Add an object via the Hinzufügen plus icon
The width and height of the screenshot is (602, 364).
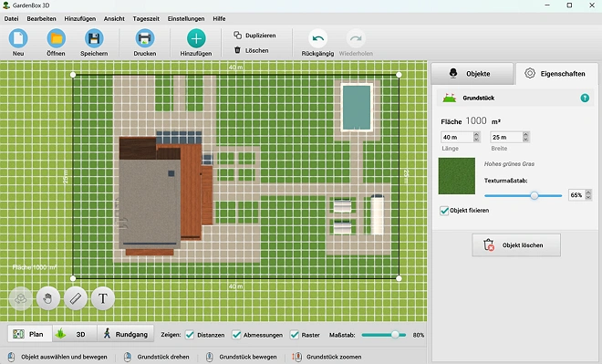click(196, 39)
